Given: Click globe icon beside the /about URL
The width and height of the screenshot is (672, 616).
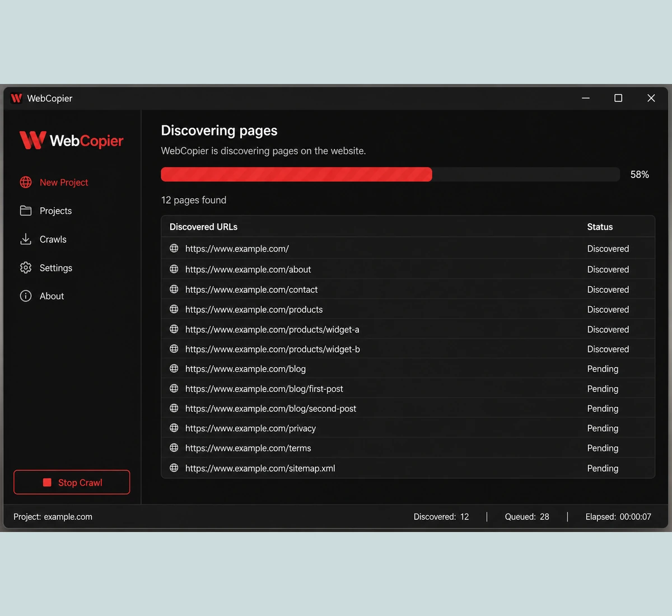Looking at the screenshot, I should (174, 269).
